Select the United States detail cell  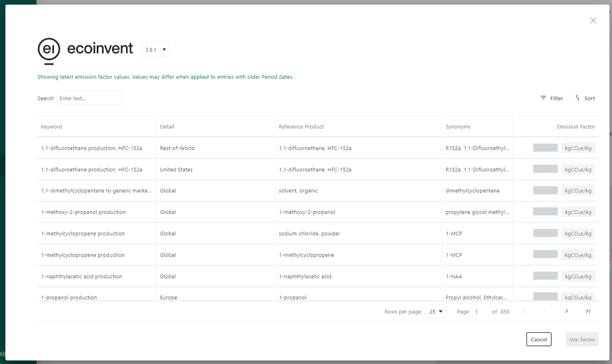[x=176, y=170]
